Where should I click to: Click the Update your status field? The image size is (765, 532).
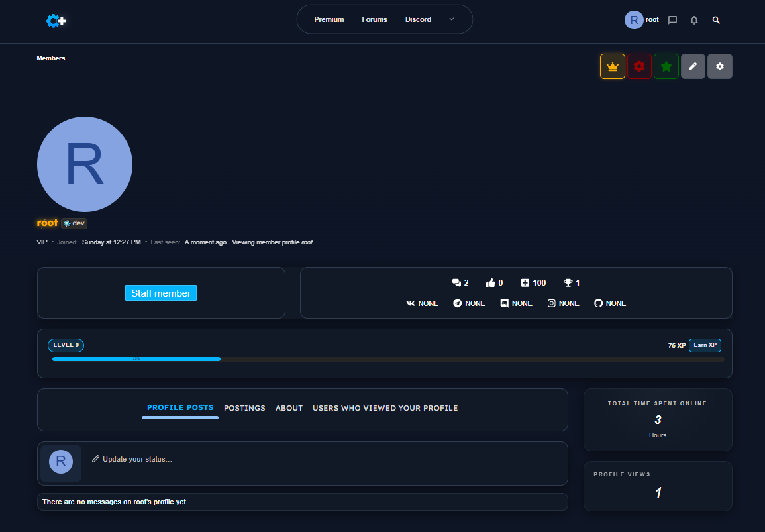point(137,459)
